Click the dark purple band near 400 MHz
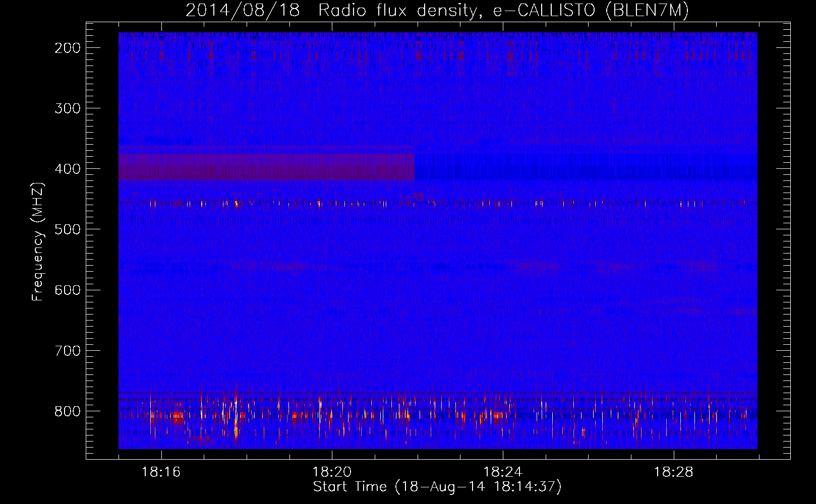Image resolution: width=816 pixels, height=504 pixels. [266, 166]
